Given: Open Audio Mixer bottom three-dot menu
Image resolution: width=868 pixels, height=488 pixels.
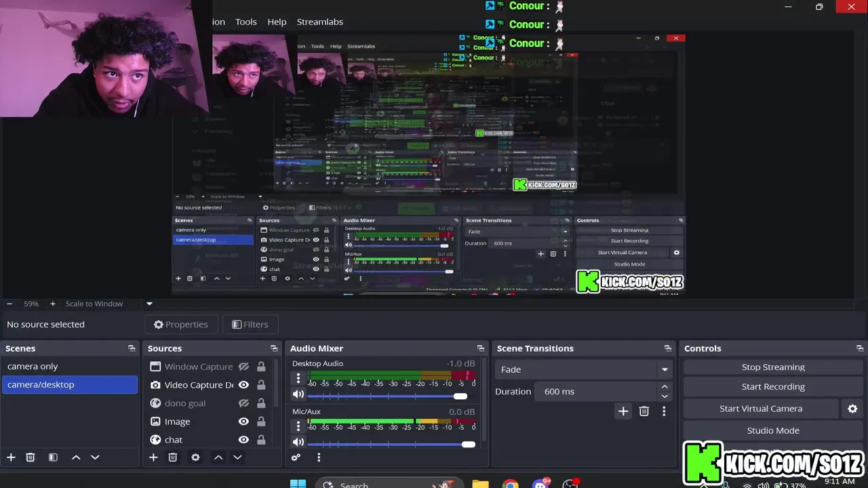Looking at the screenshot, I should tap(319, 457).
